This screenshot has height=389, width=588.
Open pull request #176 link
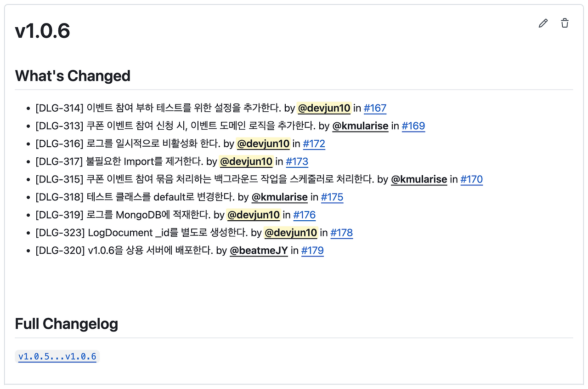(x=304, y=215)
